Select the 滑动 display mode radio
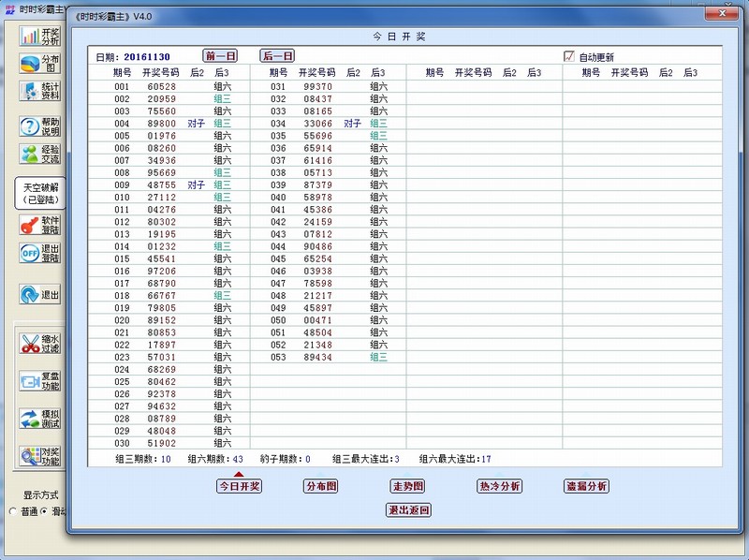Viewport: 749px width, 560px height. click(x=42, y=510)
